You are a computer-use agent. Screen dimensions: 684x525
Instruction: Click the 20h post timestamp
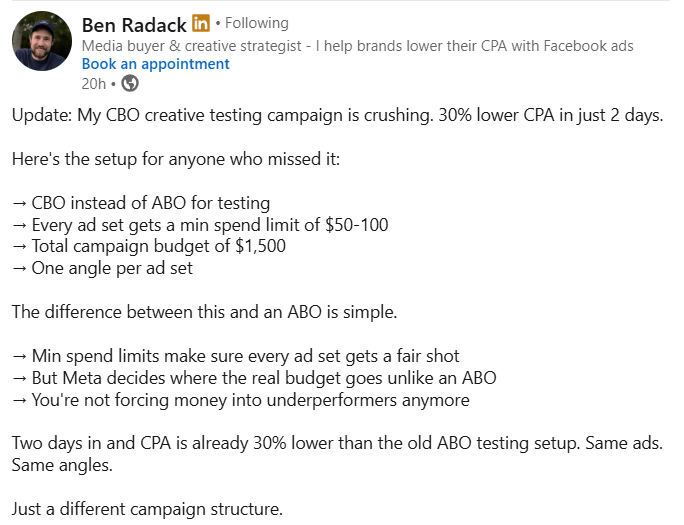[x=93, y=83]
